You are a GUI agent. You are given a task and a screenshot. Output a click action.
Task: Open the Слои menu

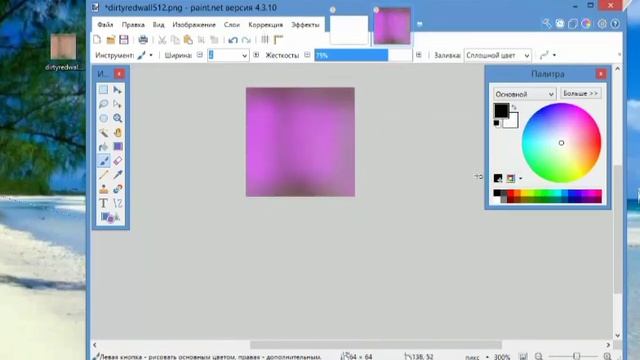coord(232,25)
